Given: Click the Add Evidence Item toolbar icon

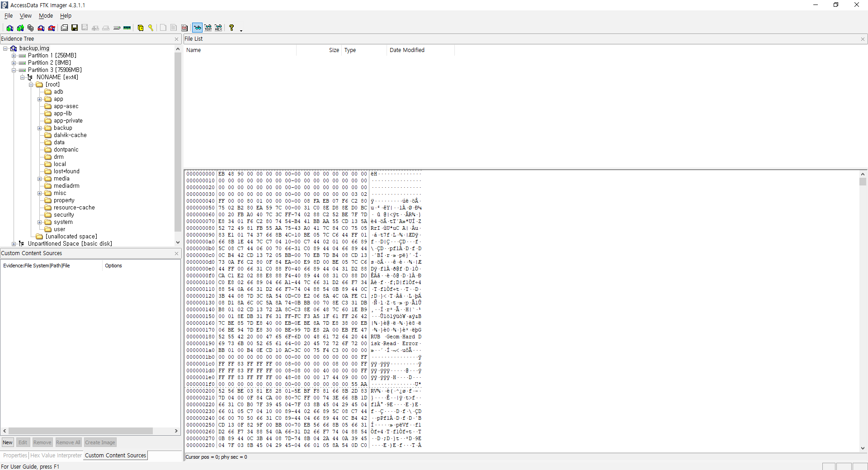Looking at the screenshot, I should point(9,28).
